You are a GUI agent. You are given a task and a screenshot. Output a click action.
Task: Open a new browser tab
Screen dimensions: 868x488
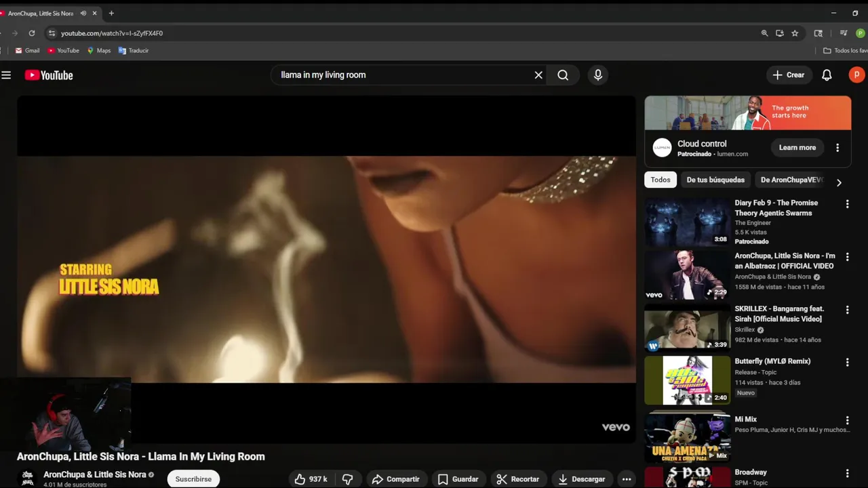coord(111,14)
